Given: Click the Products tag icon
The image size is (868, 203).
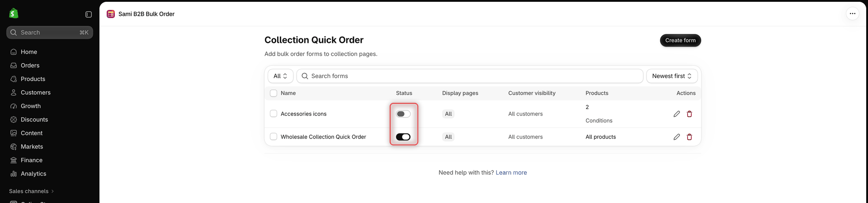Looking at the screenshot, I should click(x=14, y=79).
